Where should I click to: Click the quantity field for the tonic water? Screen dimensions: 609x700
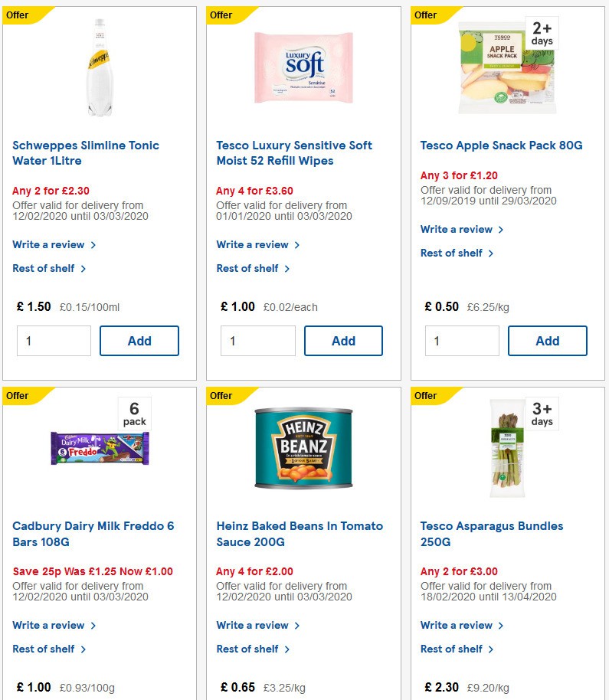54,340
